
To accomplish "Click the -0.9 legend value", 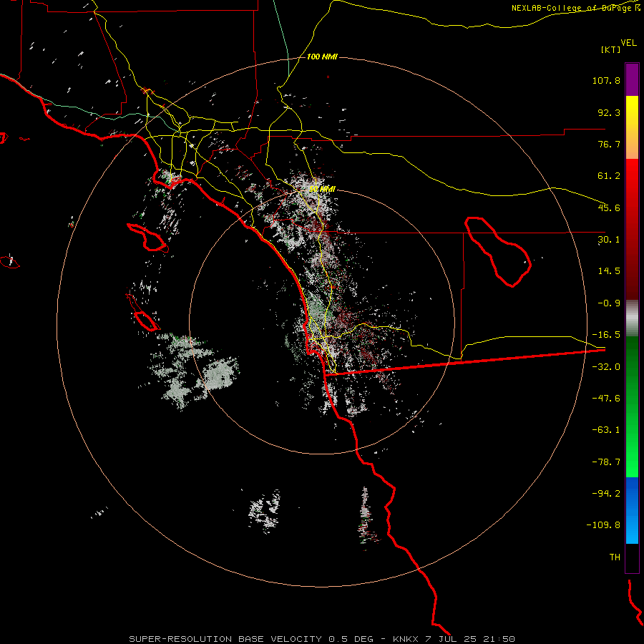I will pyautogui.click(x=609, y=303).
